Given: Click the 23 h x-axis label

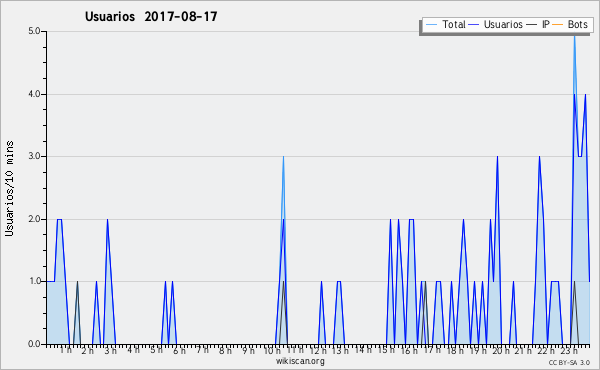Looking at the screenshot, I should coord(569,351).
